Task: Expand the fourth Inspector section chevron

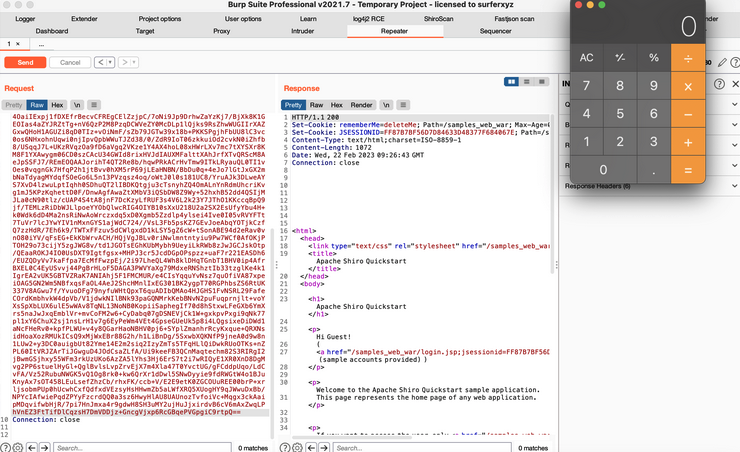Action: click(734, 165)
